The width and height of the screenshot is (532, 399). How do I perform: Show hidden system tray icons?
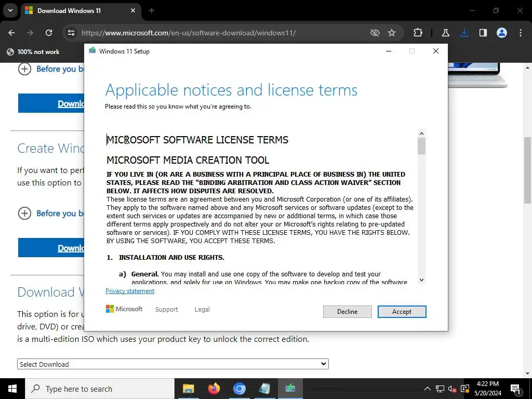click(428, 389)
